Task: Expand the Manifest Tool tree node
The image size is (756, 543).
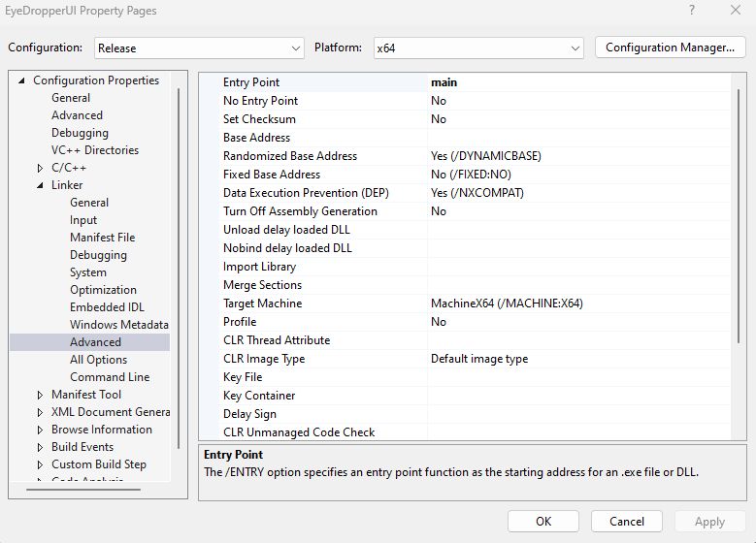Action: point(40,395)
